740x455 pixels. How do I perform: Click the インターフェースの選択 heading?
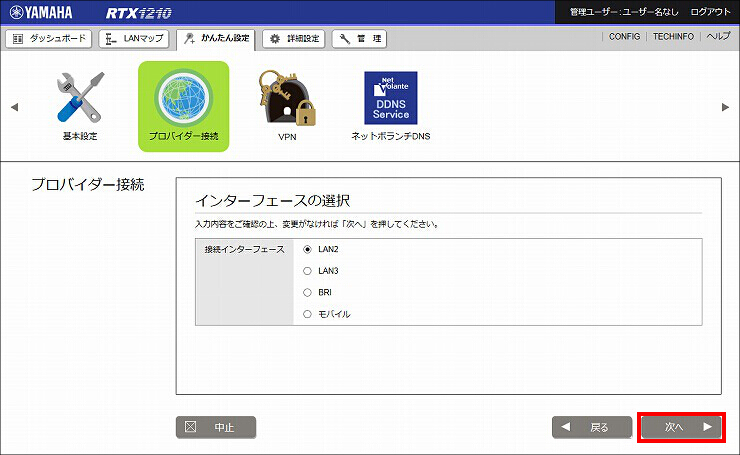273,201
